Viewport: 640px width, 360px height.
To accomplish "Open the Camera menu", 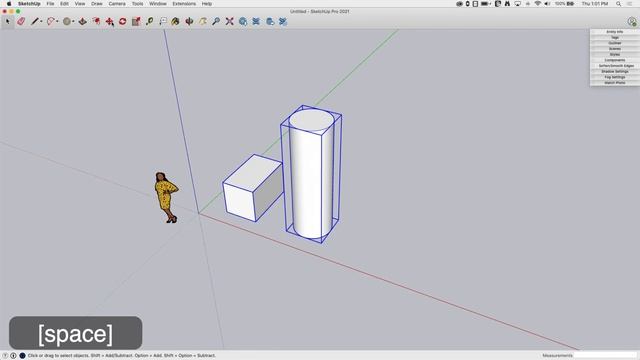I will coord(117,4).
